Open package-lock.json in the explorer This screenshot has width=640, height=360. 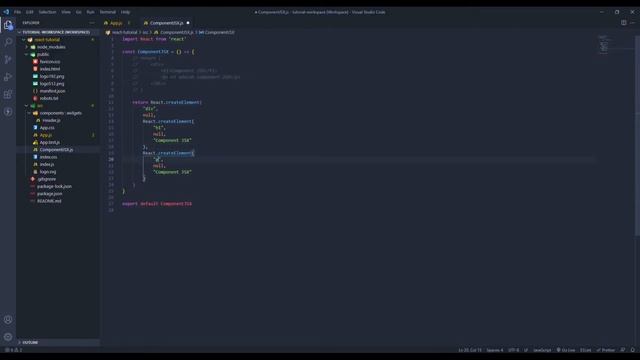pyautogui.click(x=54, y=187)
